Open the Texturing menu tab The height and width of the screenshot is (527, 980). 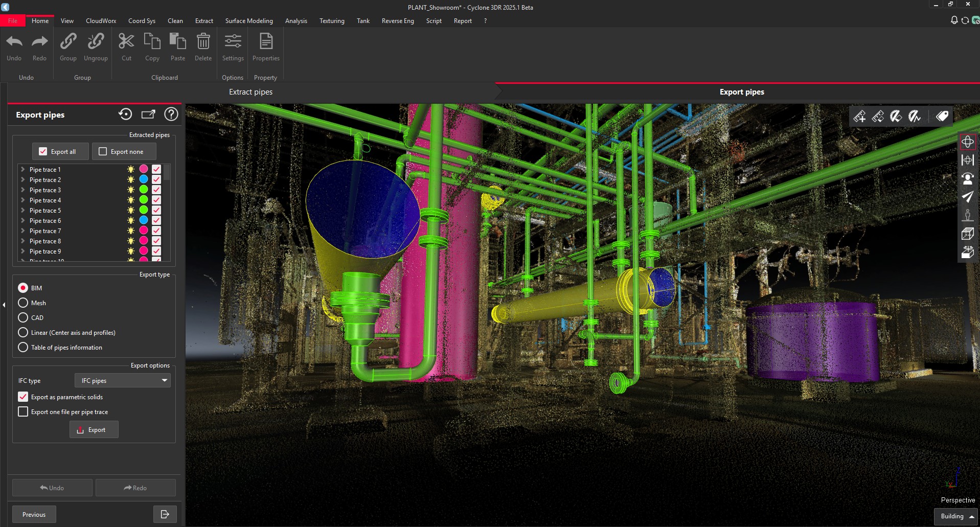tap(332, 21)
